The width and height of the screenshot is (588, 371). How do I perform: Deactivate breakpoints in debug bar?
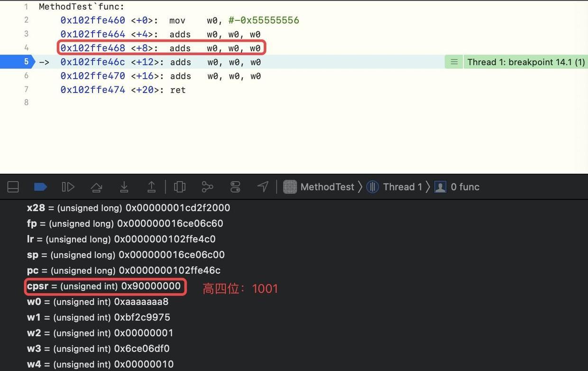tap(40, 187)
